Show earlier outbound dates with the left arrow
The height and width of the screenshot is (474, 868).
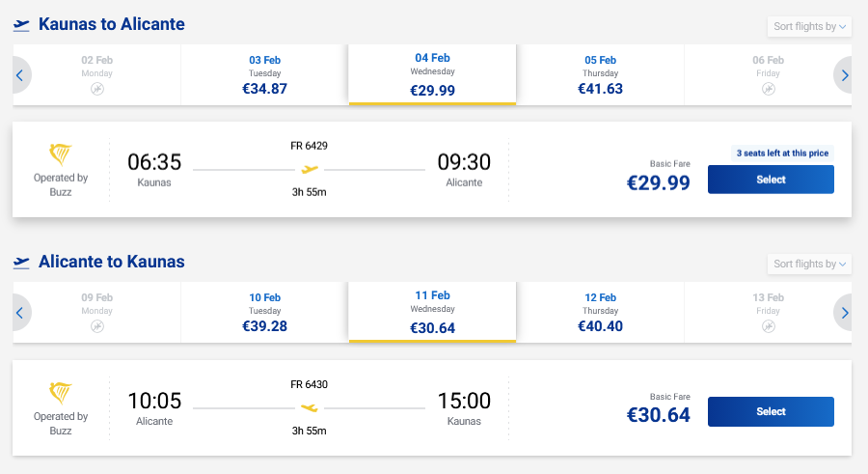[20, 74]
